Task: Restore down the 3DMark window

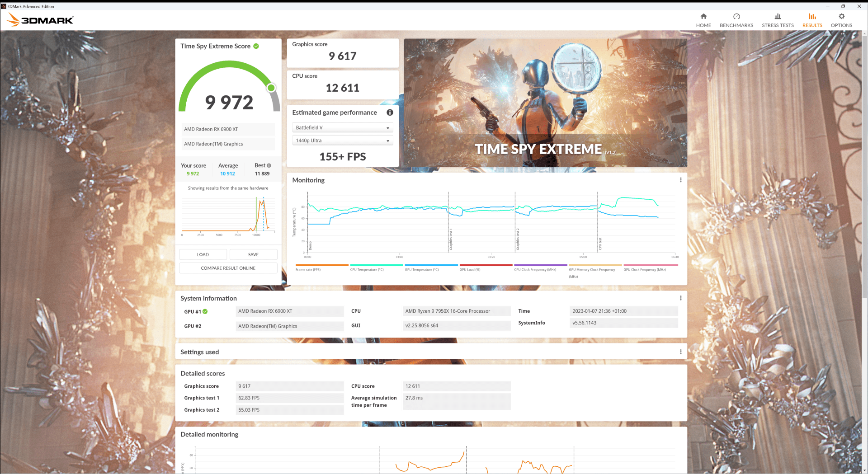Action: click(843, 6)
